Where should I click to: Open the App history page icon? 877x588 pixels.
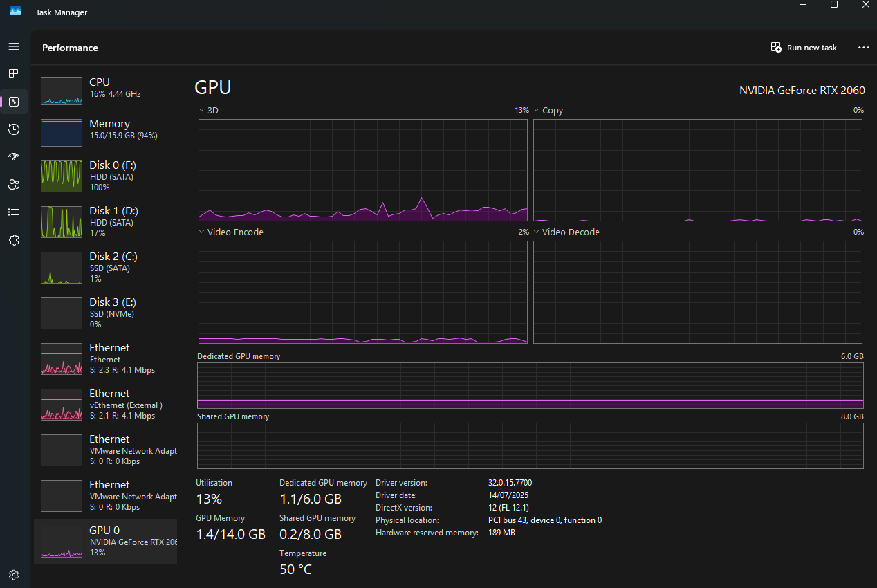pyautogui.click(x=14, y=129)
